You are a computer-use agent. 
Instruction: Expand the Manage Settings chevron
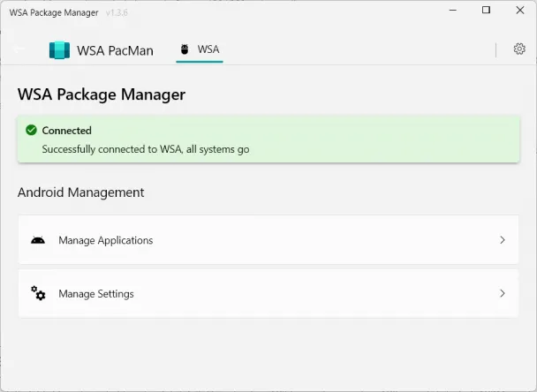coord(503,293)
